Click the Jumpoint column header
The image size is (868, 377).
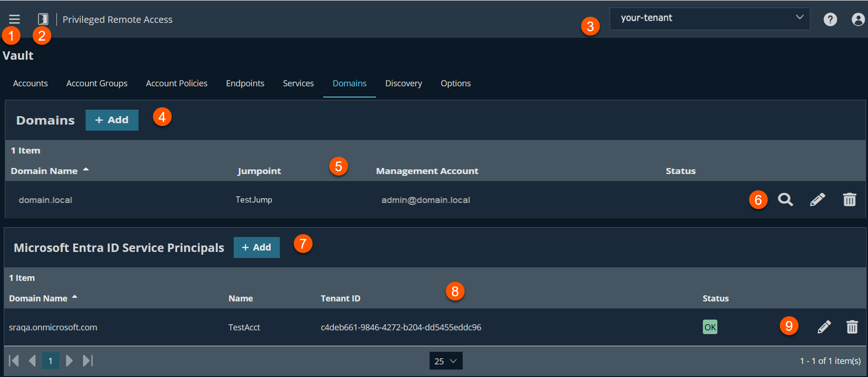tap(259, 171)
